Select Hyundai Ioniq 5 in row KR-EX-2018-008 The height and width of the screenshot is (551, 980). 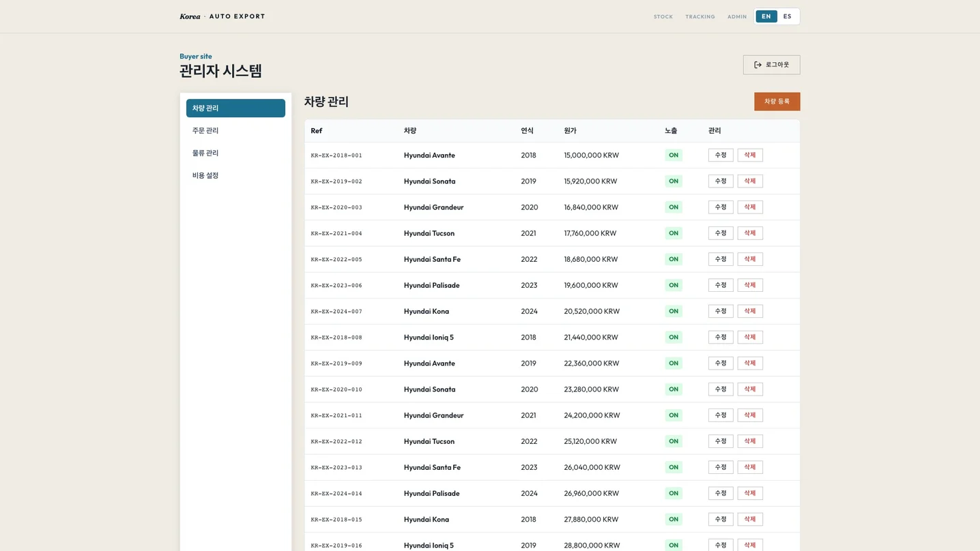click(x=429, y=337)
